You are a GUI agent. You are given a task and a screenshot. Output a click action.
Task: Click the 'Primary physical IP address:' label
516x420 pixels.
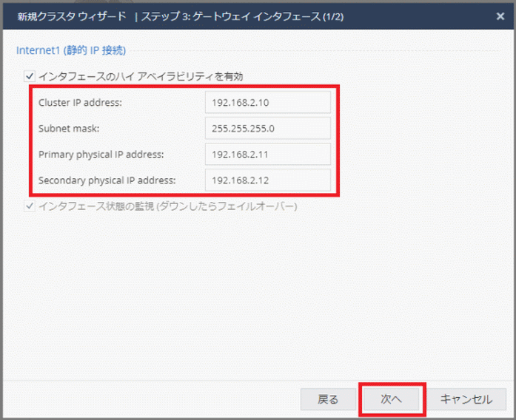click(x=101, y=154)
